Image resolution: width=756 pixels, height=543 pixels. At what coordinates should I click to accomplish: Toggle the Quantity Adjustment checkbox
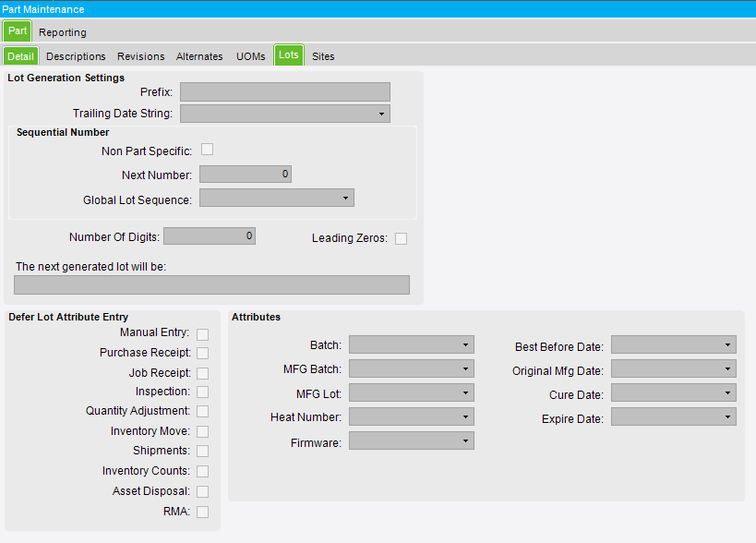pos(203,411)
